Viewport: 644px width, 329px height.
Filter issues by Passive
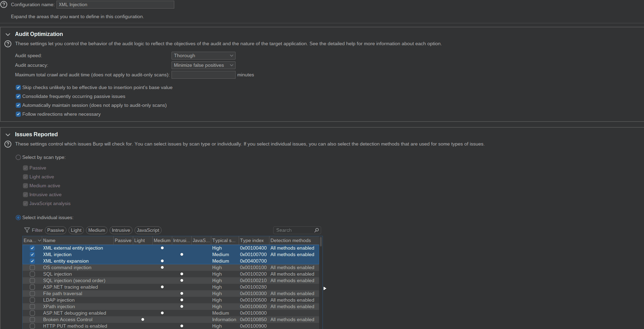[55, 230]
